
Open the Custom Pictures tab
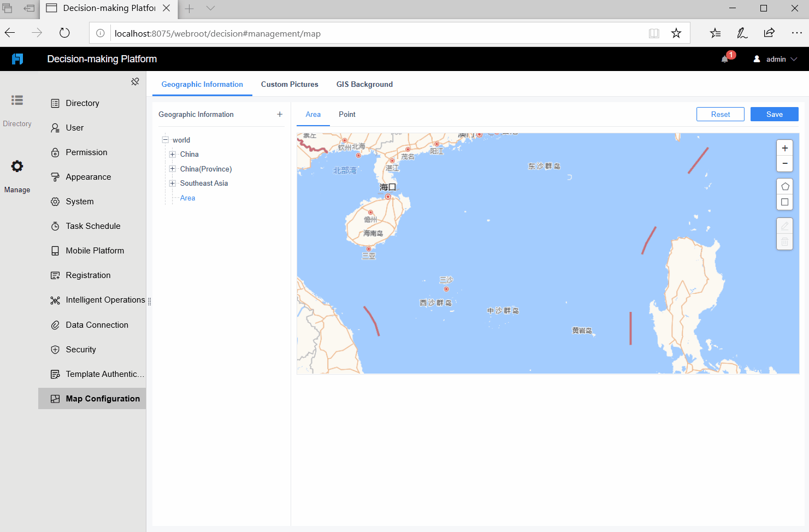(290, 84)
